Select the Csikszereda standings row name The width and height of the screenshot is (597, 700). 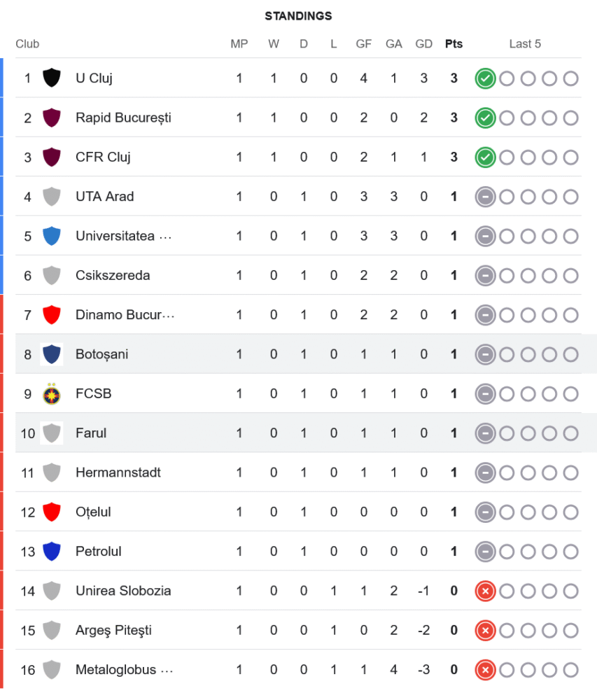[x=112, y=275]
